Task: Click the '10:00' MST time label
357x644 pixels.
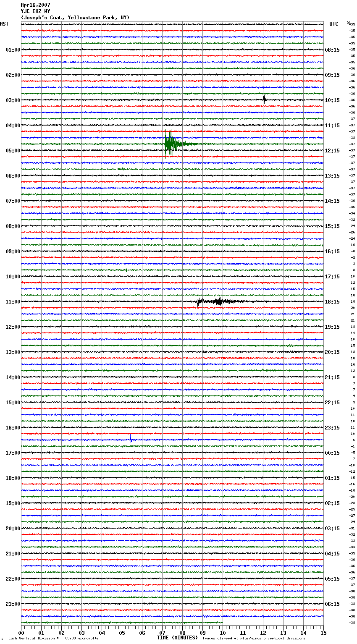Action: click(13, 277)
